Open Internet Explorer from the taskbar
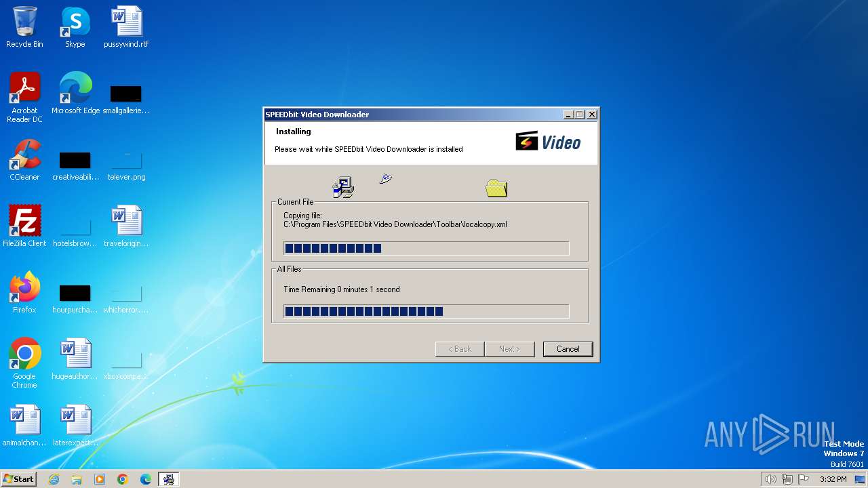Viewport: 868px width, 488px height. tap(54, 479)
